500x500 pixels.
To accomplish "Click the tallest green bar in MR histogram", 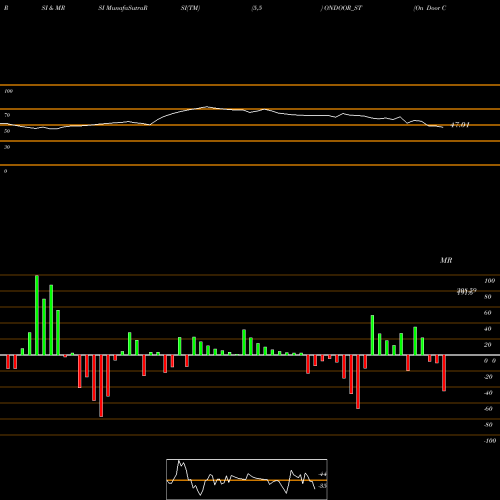I will pos(37,315).
